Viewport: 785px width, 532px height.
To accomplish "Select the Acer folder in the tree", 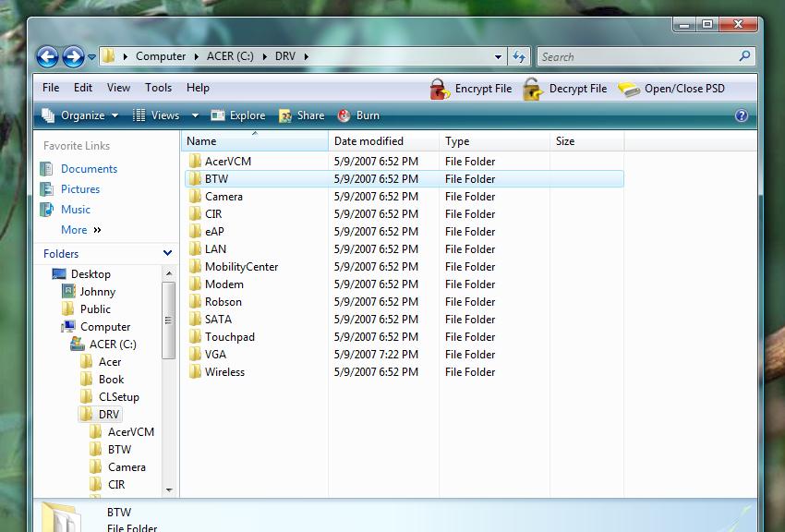I will tap(110, 362).
